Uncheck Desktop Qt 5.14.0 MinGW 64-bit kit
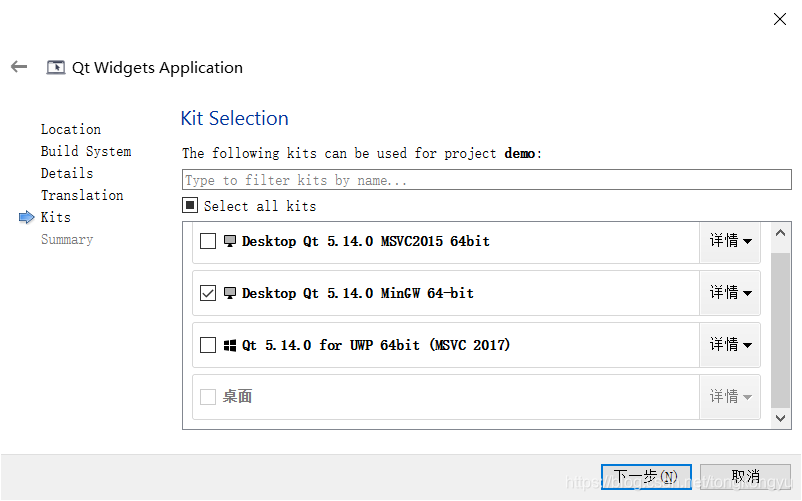 208,293
